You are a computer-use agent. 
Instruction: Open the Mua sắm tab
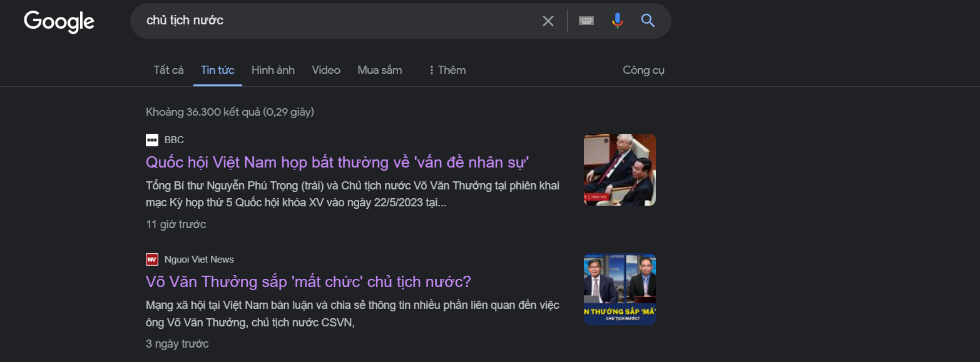[x=380, y=70]
